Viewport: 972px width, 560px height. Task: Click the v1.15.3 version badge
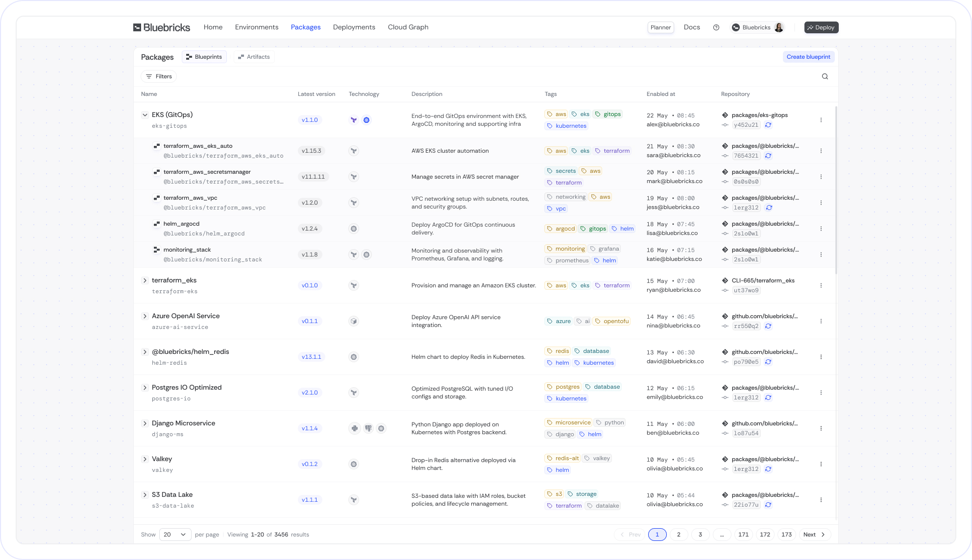point(311,151)
